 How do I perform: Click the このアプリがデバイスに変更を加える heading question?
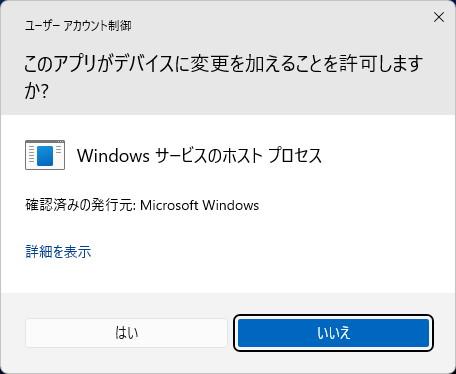click(x=223, y=77)
